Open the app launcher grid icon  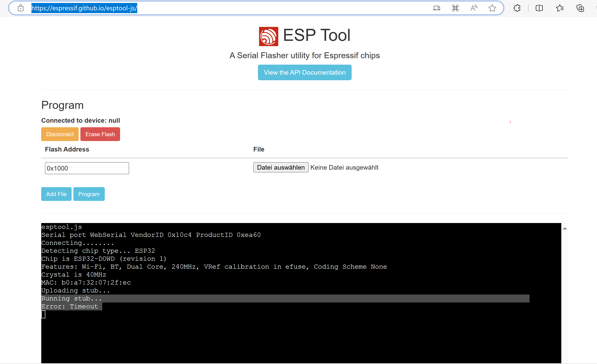tap(455, 8)
